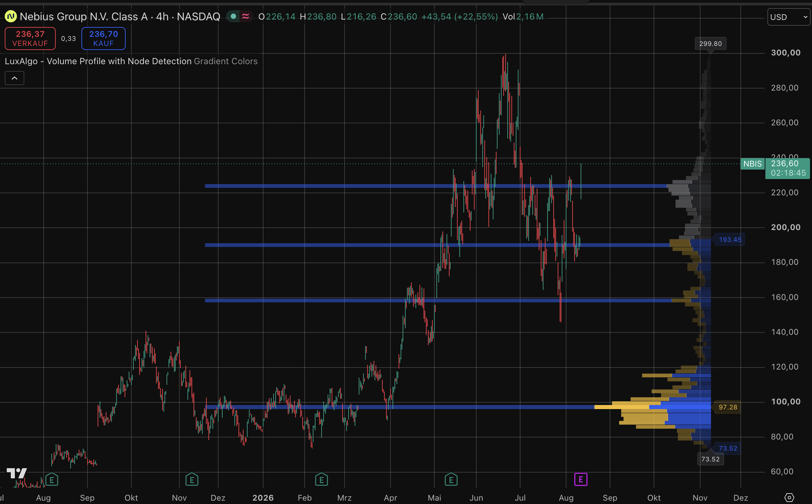
Task: Click the spread value 0,33
Action: [x=69, y=39]
